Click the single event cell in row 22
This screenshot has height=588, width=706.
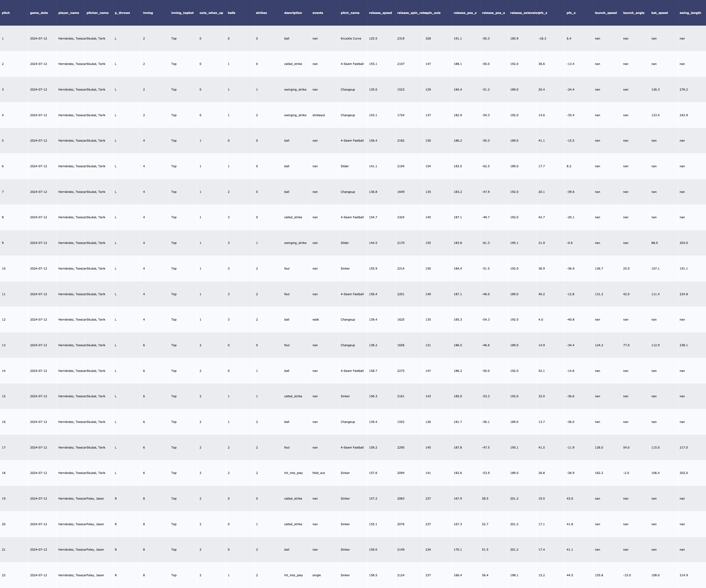[316, 575]
